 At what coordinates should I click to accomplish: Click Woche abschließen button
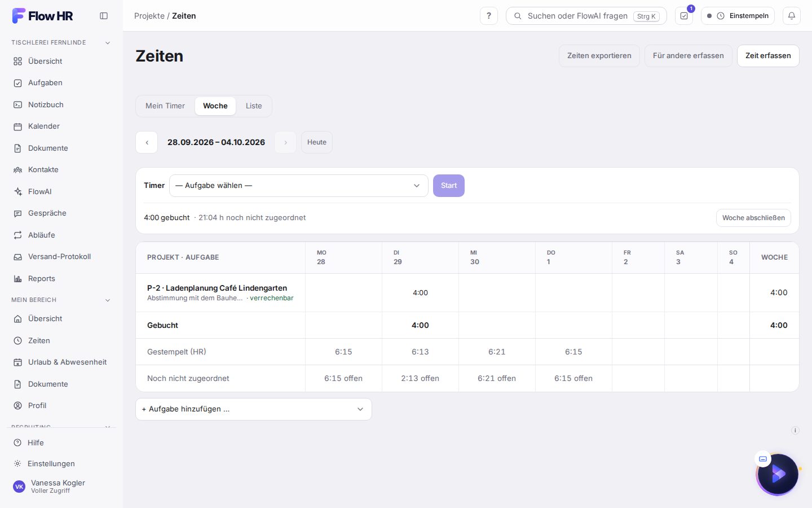click(753, 218)
